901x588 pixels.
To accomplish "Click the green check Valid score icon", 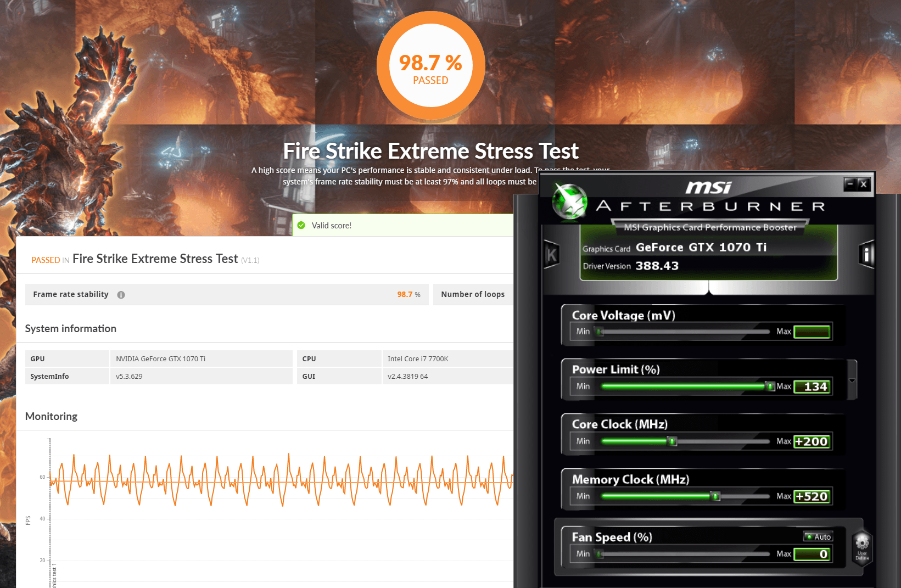I will pyautogui.click(x=301, y=225).
